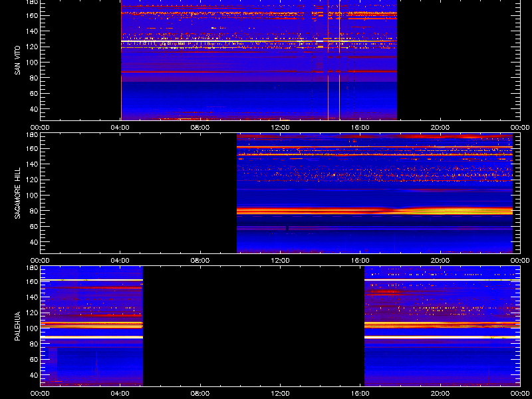
Task: Select the 40 tick label on the Sagamore Hill axis
Action: pyautogui.click(x=35, y=242)
